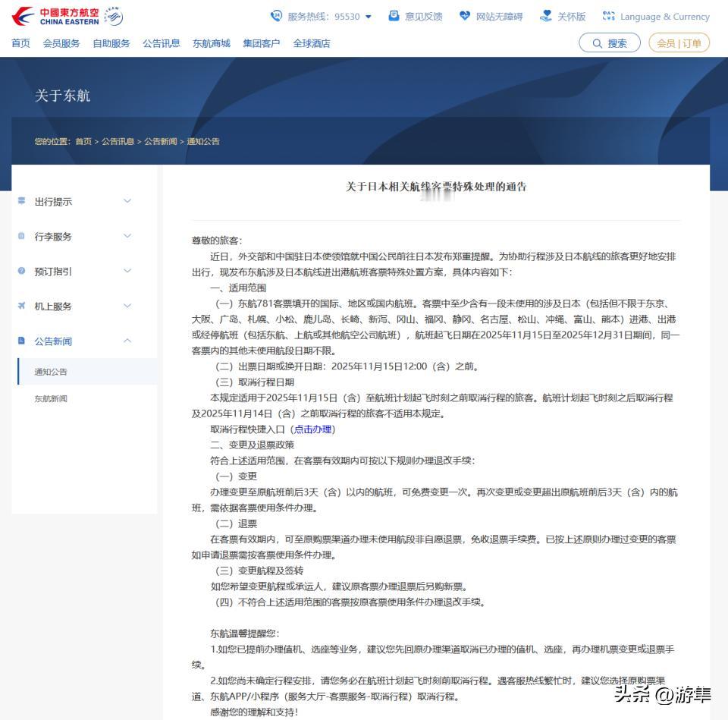Image resolution: width=728 pixels, height=720 pixels.
Task: Select 通知公告 in the sidebar
Action: [x=87, y=372]
